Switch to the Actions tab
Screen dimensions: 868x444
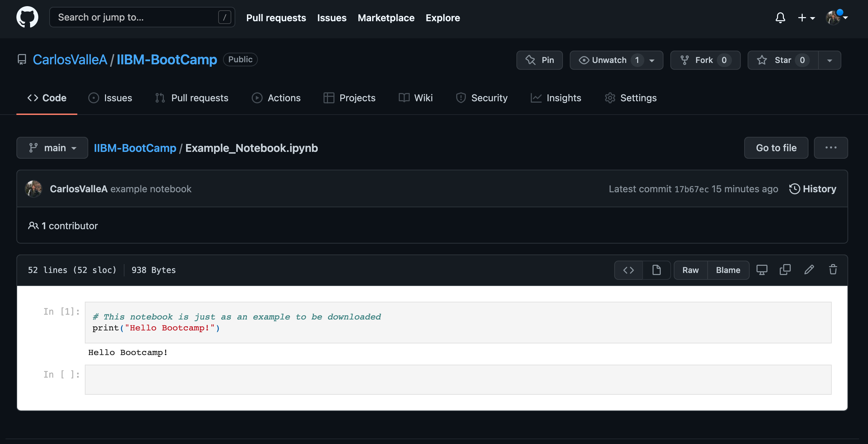[x=276, y=98]
